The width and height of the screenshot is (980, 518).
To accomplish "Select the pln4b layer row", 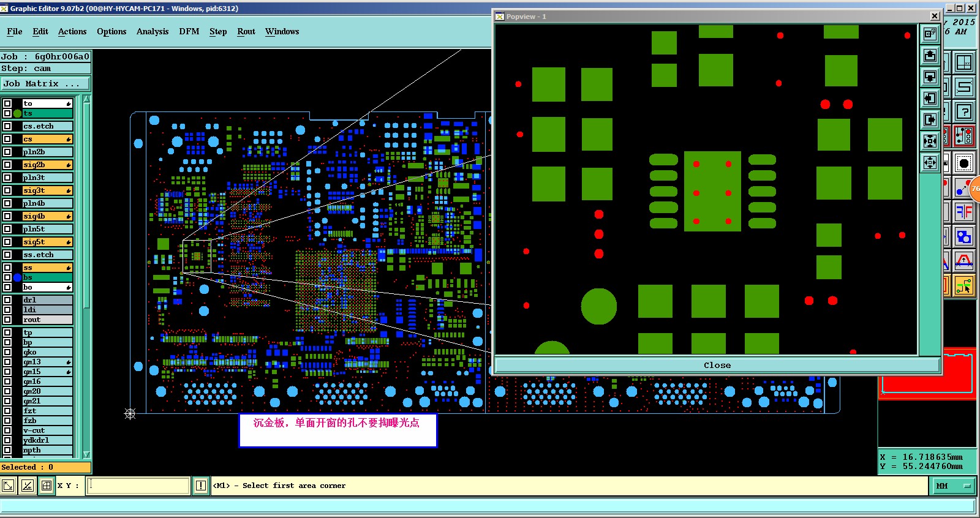I will click(x=48, y=203).
